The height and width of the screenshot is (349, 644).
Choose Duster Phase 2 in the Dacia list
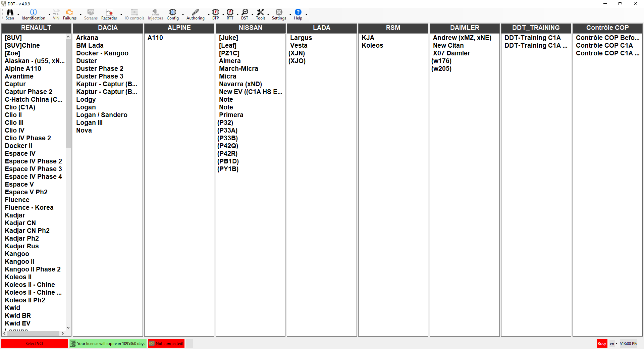pyautogui.click(x=100, y=68)
